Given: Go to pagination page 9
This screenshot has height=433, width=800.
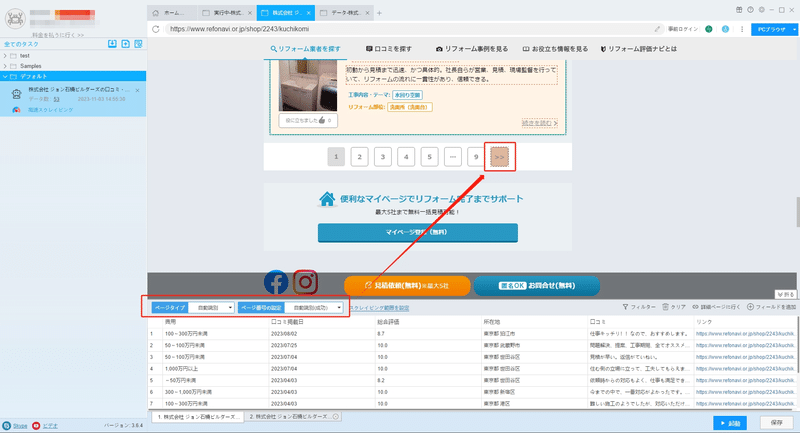Looking at the screenshot, I should click(x=476, y=157).
